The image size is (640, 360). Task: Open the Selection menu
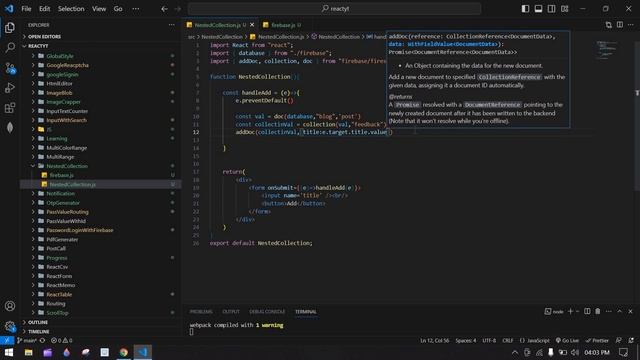(71, 9)
